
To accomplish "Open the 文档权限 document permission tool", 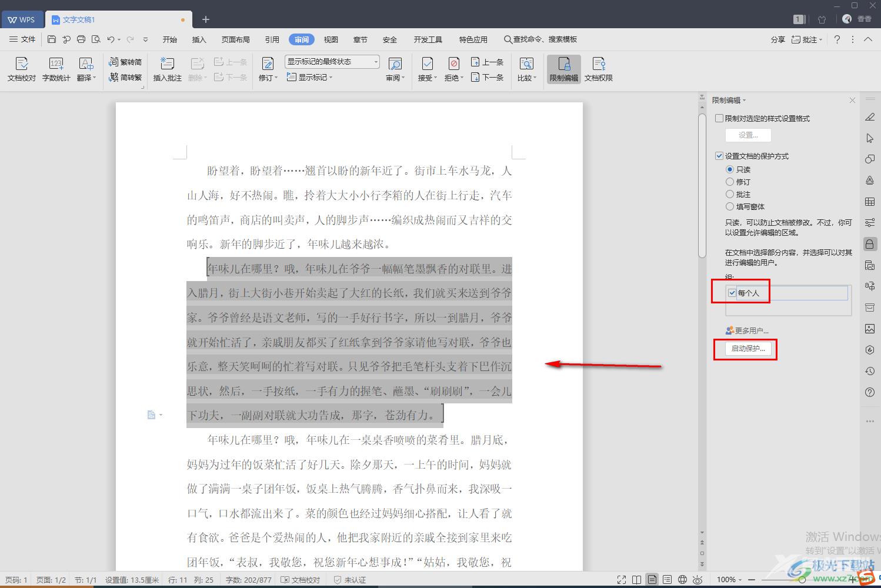I will 599,69.
